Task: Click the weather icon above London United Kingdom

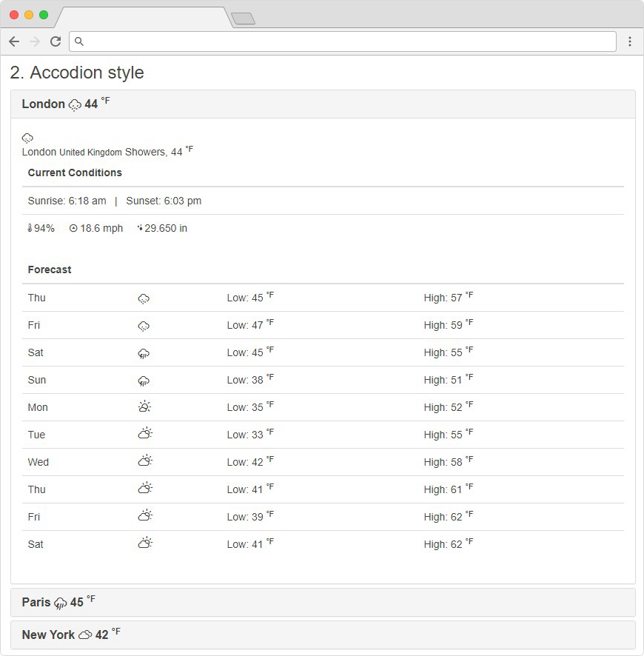Action: (x=27, y=138)
